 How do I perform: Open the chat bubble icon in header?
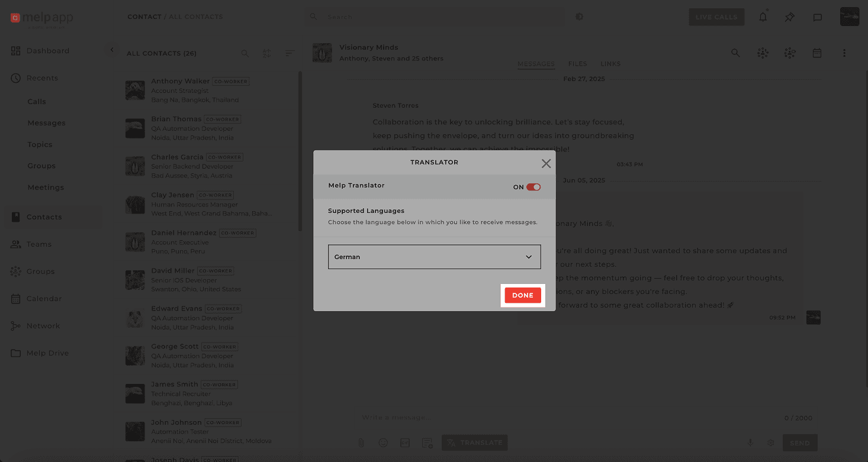pyautogui.click(x=817, y=17)
